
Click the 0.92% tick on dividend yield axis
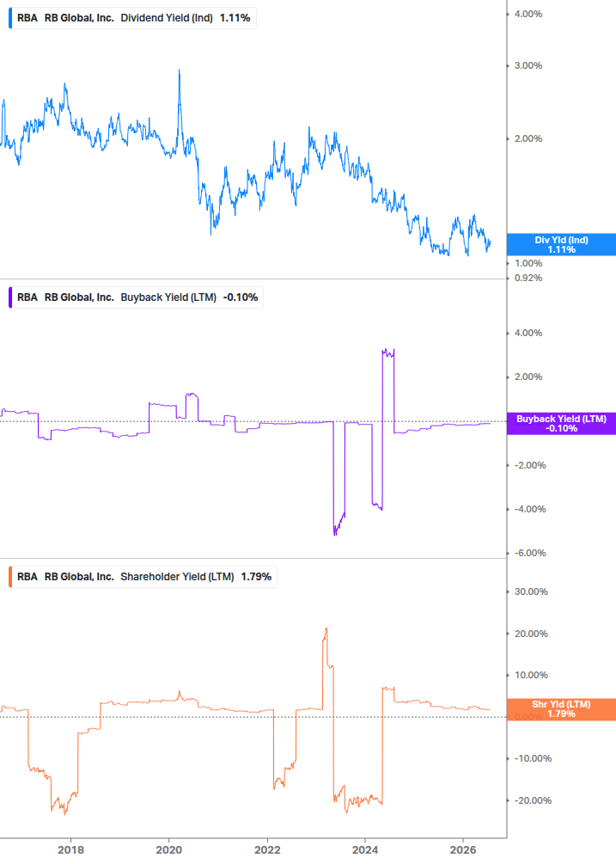point(528,278)
